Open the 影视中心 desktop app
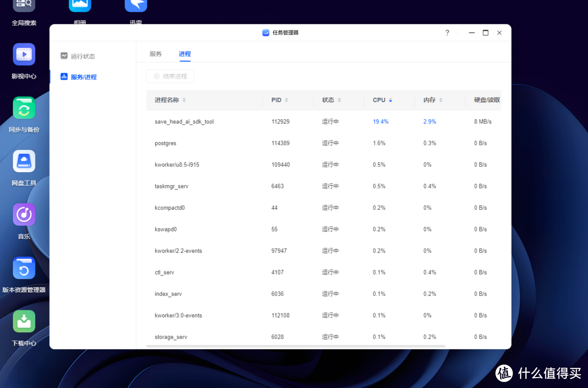This screenshot has height=388, width=588. click(x=24, y=55)
